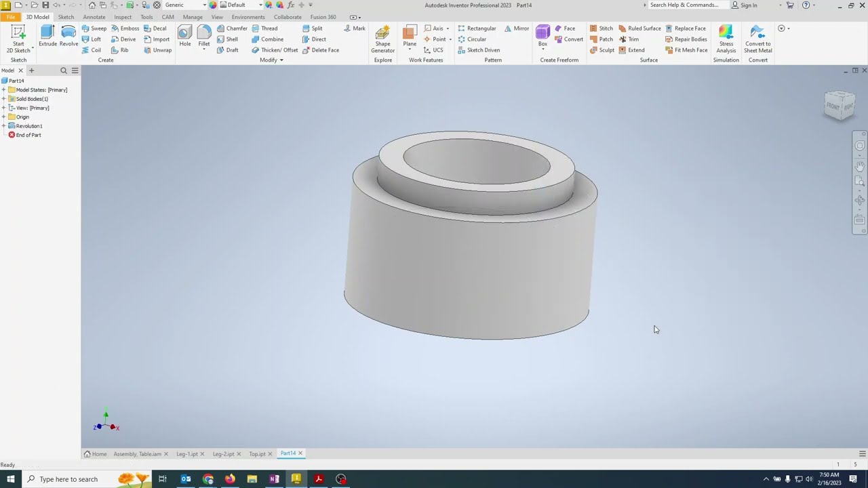
Task: Open the Hole tool
Action: pos(184,37)
